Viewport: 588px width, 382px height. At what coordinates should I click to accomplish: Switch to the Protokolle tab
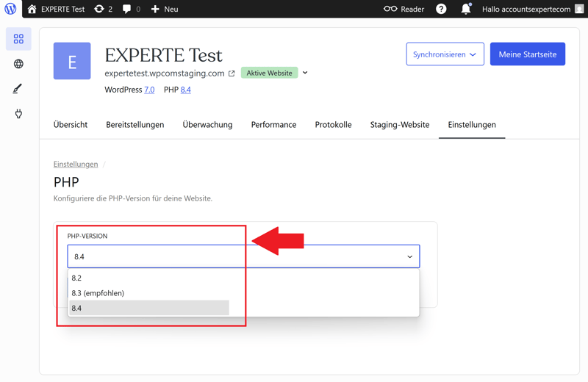click(334, 124)
